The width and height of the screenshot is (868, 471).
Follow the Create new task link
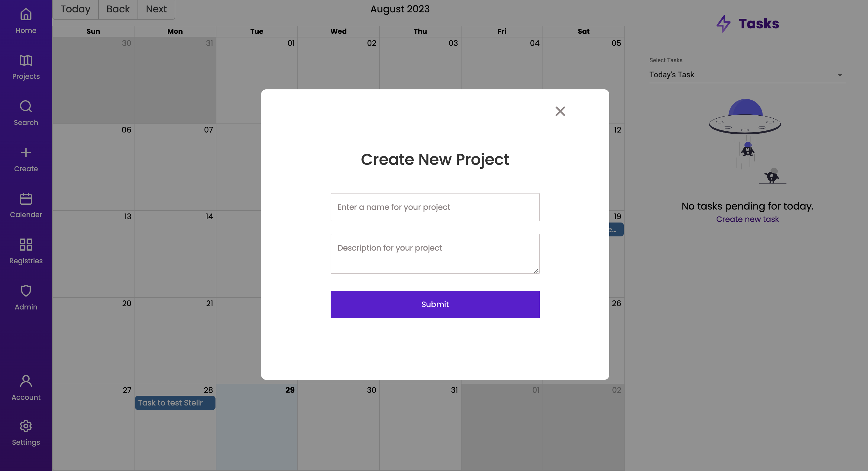click(747, 219)
